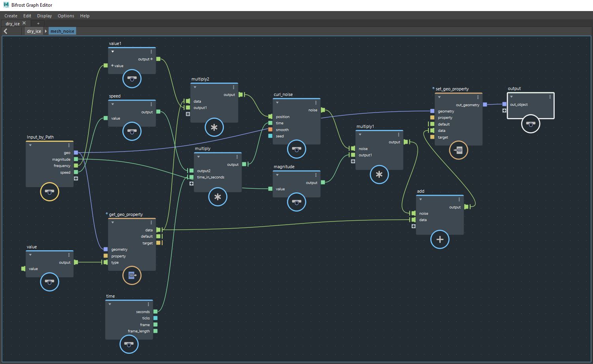Click the watchpoint icon under the value1 node
593x364 pixels.
coord(131,79)
